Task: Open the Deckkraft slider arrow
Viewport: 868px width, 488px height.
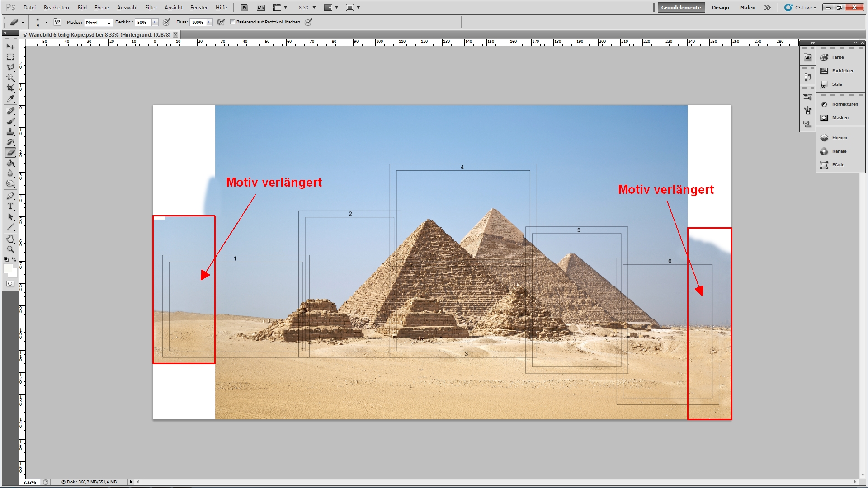Action: [155, 22]
